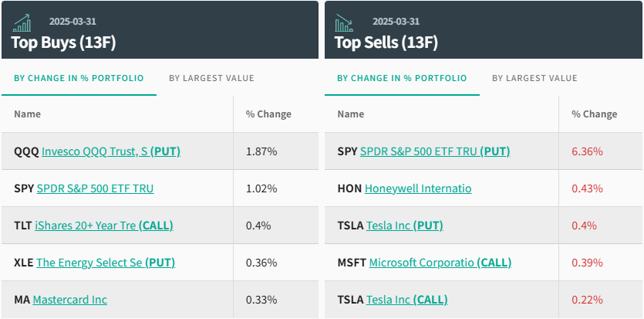Viewport: 644px width, 319px height.
Task: Click the % Change column header in Top Buys
Action: [268, 114]
